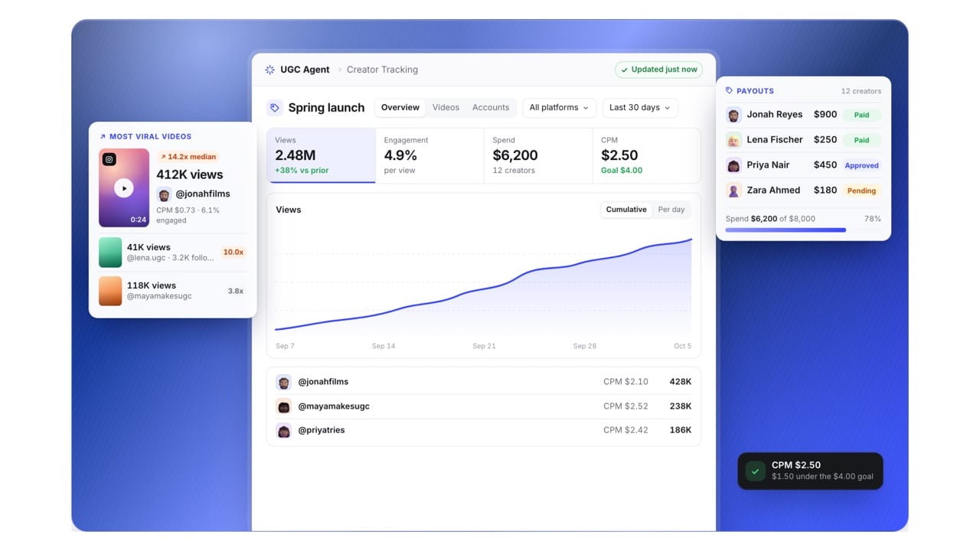The height and width of the screenshot is (551, 980).
Task: Open the All platforms dropdown
Action: point(559,108)
